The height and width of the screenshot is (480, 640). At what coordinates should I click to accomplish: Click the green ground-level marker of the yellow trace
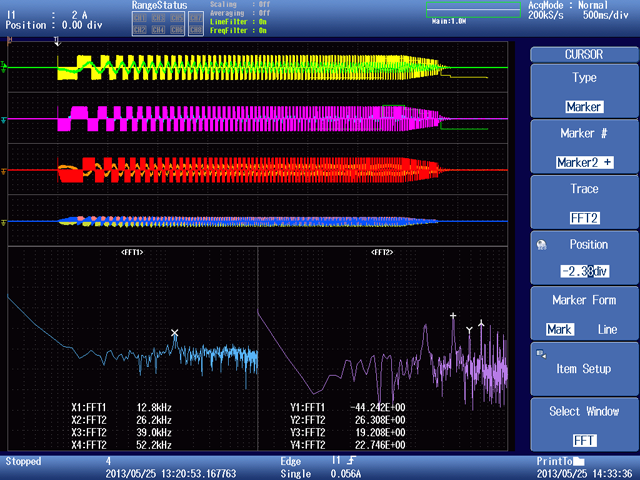[4, 67]
